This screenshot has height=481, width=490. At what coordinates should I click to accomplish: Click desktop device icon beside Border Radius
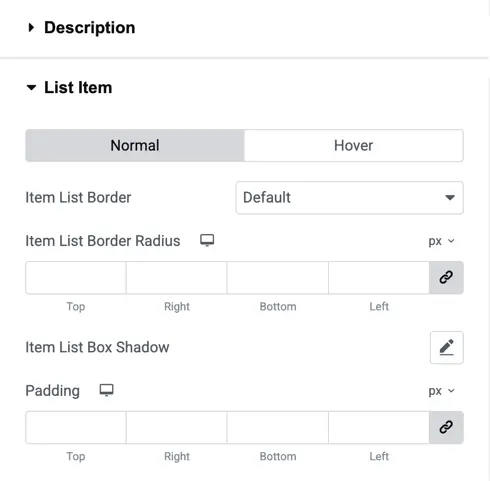click(x=207, y=240)
